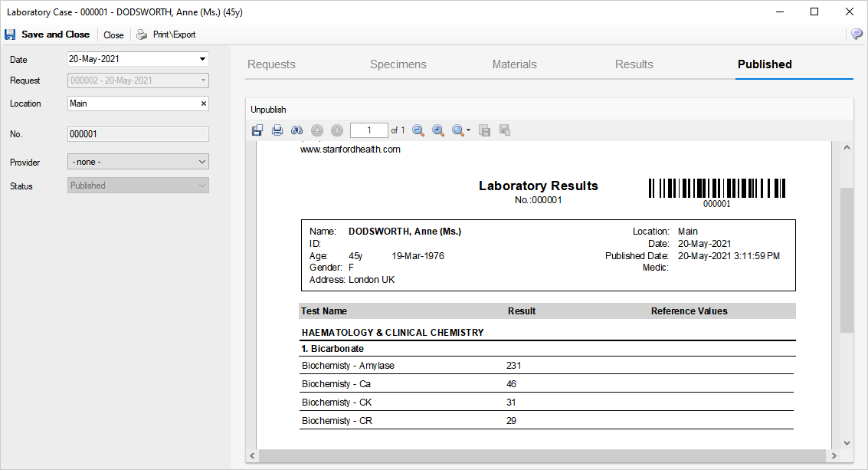
Task: Clear the Location field with the x
Action: (204, 104)
